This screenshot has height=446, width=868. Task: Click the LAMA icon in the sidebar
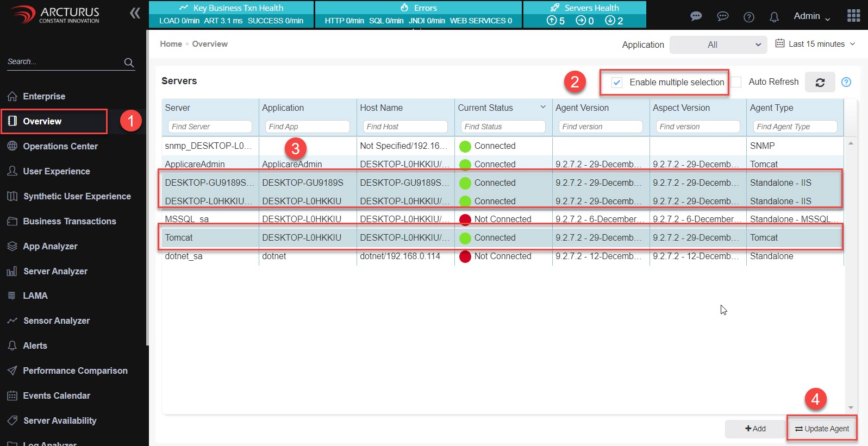[12, 296]
